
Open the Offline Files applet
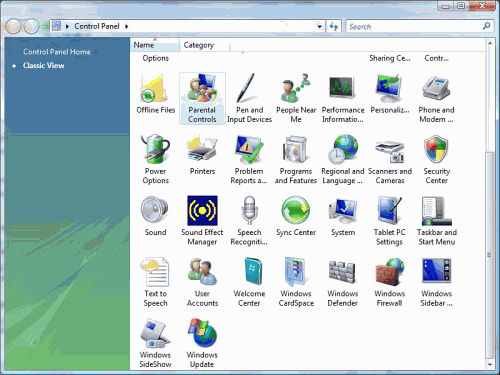(155, 95)
